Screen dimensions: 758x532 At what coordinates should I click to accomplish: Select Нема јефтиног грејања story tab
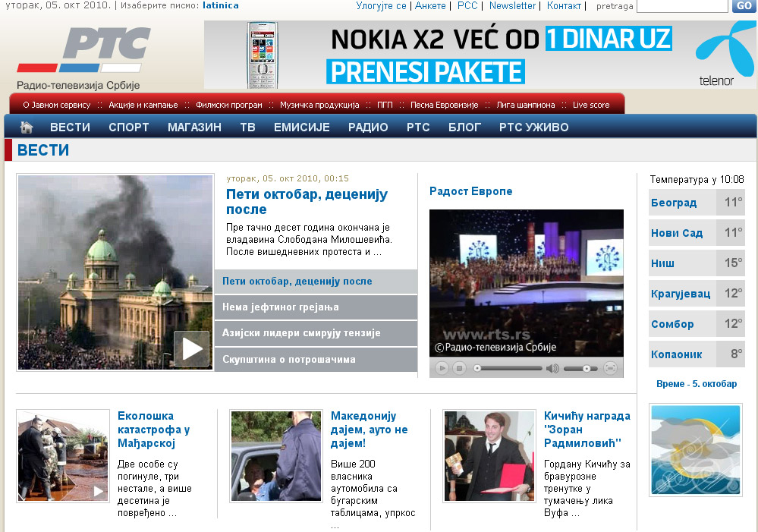point(316,307)
